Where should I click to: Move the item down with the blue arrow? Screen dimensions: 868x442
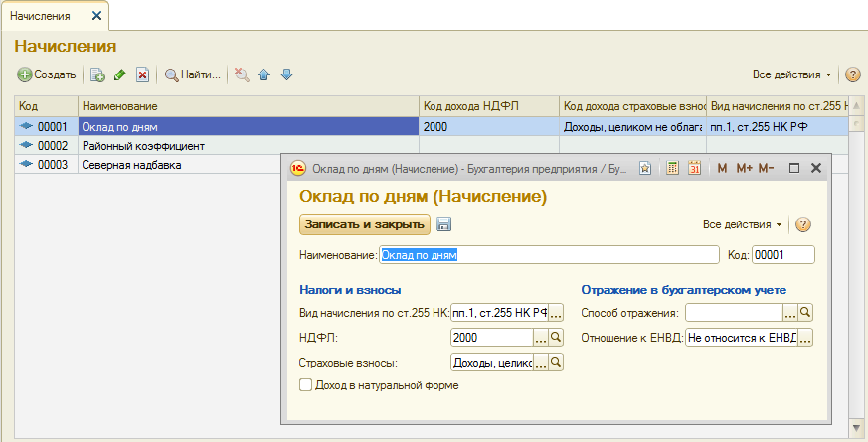pyautogui.click(x=287, y=74)
